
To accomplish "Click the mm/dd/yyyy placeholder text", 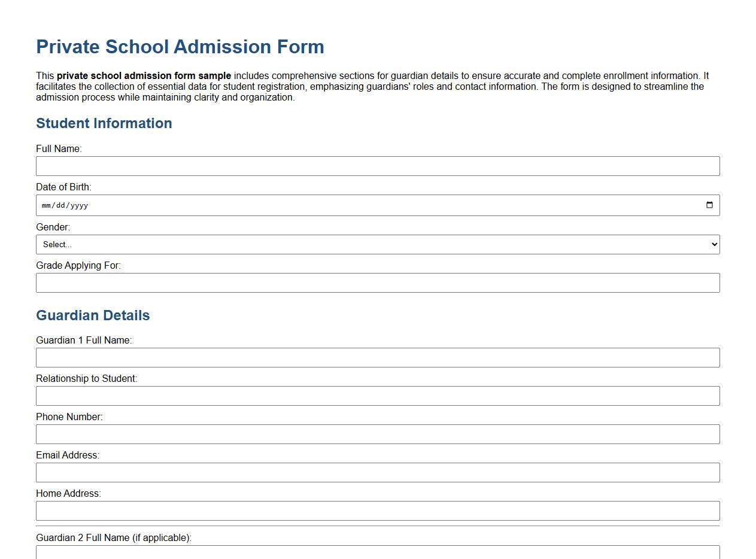I will [x=65, y=205].
